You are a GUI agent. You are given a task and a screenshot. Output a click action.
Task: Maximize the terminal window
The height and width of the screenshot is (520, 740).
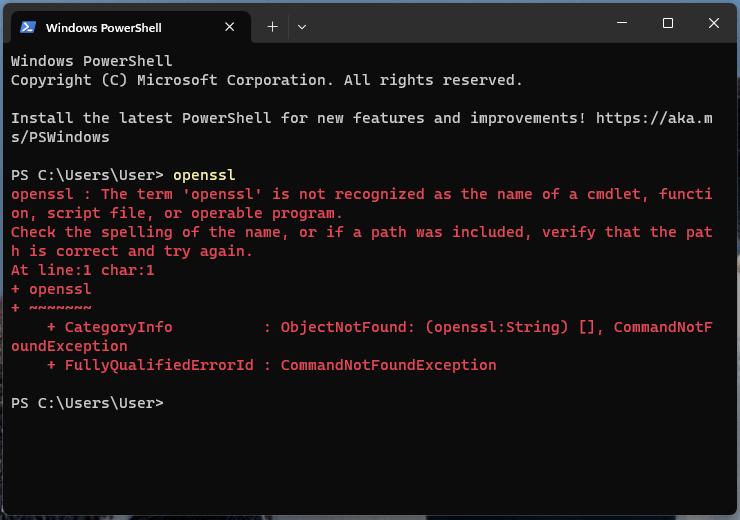[668, 23]
